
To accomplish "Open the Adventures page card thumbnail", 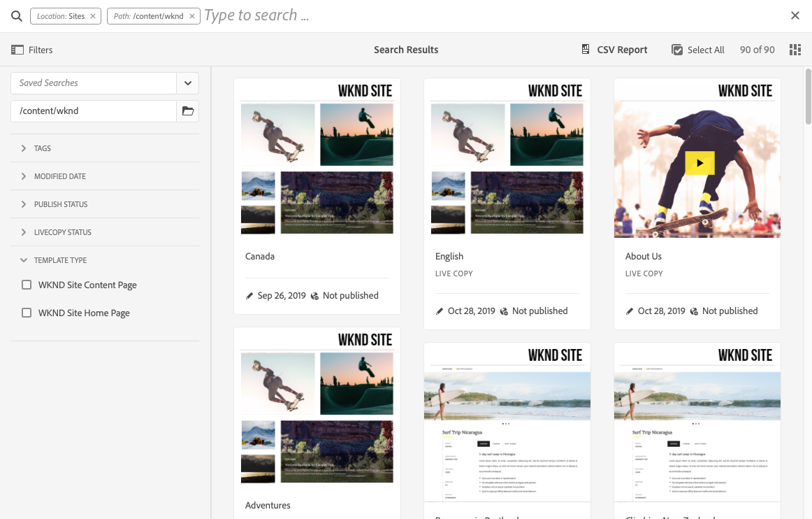I will coord(317,407).
